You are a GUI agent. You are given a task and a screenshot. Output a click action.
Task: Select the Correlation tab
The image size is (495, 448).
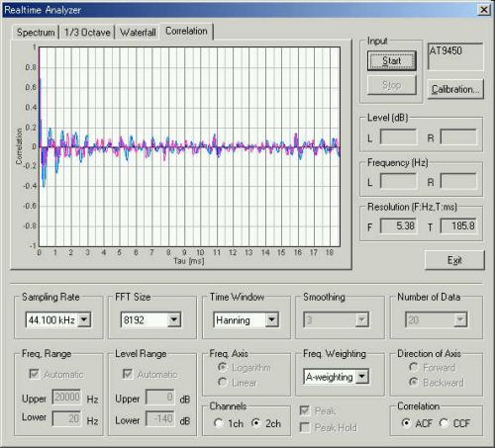click(x=186, y=31)
